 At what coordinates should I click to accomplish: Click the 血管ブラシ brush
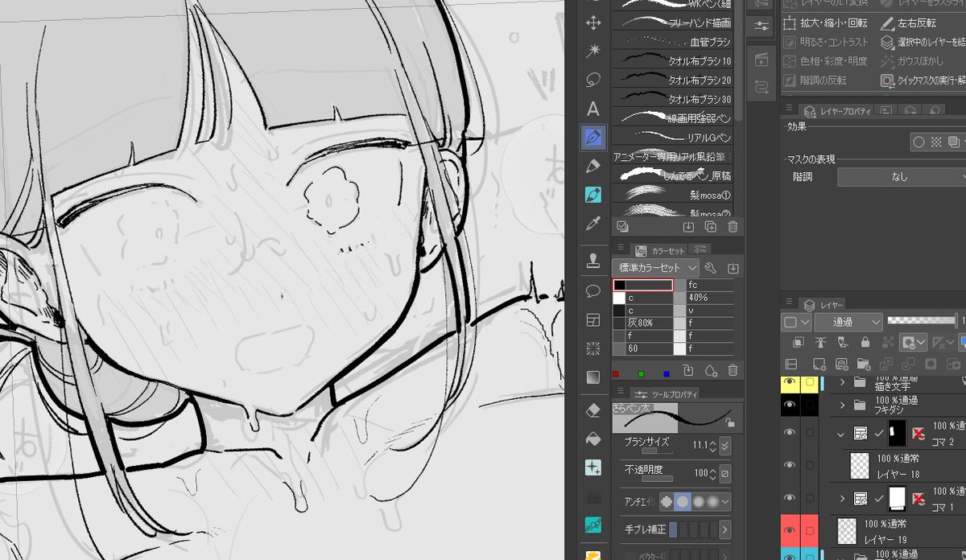(x=675, y=42)
